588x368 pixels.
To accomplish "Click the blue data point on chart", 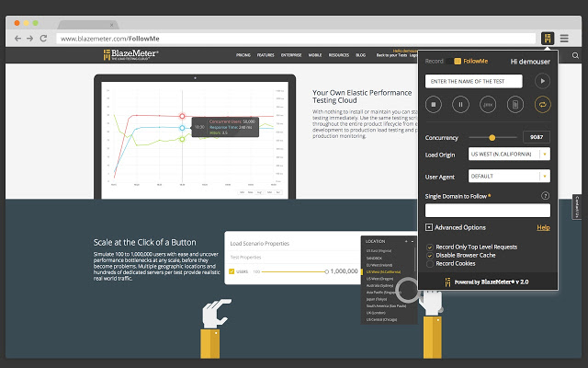I will click(x=182, y=128).
